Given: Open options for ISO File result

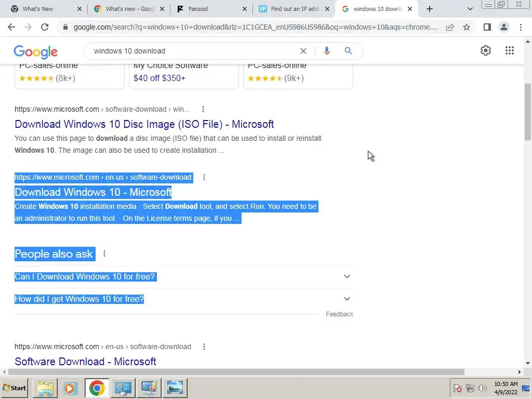Looking at the screenshot, I should [x=203, y=109].
